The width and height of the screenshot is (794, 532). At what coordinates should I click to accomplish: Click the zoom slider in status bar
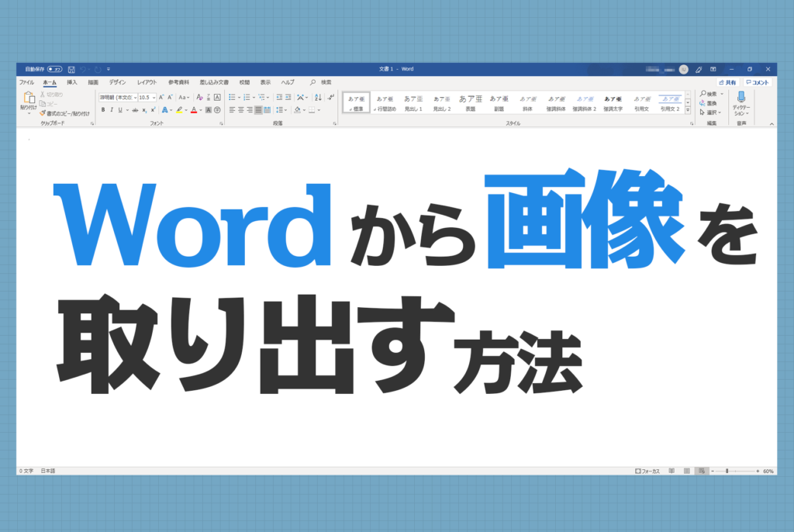tap(727, 471)
